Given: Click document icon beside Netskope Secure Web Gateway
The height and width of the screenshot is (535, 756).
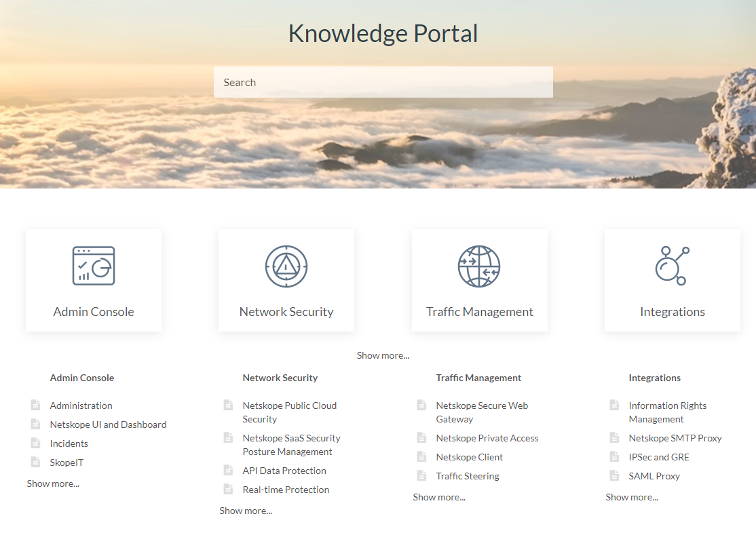Looking at the screenshot, I should point(422,405).
